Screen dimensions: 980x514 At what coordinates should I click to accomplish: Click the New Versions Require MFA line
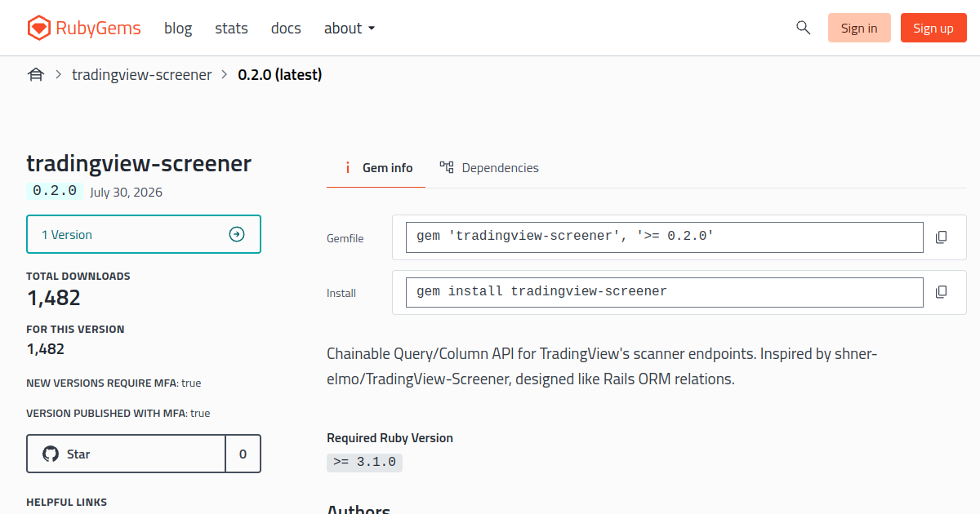point(114,383)
